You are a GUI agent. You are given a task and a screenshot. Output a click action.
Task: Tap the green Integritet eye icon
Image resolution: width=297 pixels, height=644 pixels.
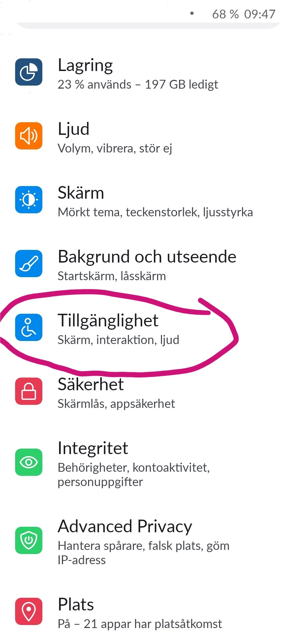29,462
